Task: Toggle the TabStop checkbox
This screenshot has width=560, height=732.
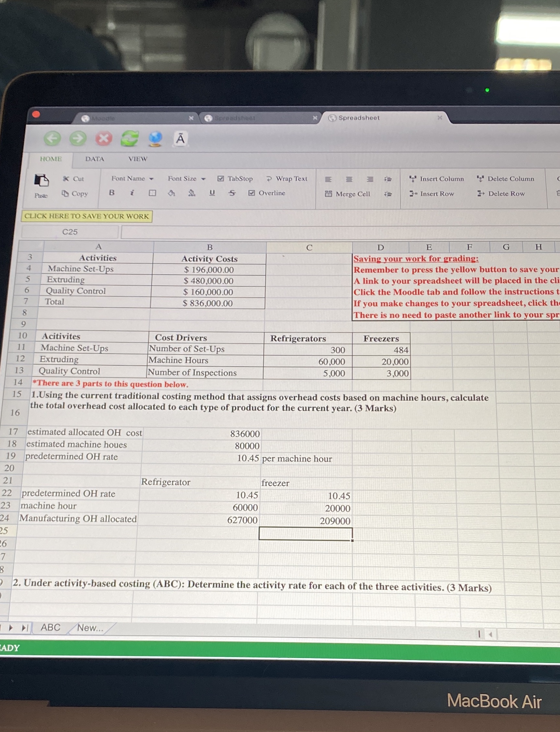Action: click(x=220, y=178)
